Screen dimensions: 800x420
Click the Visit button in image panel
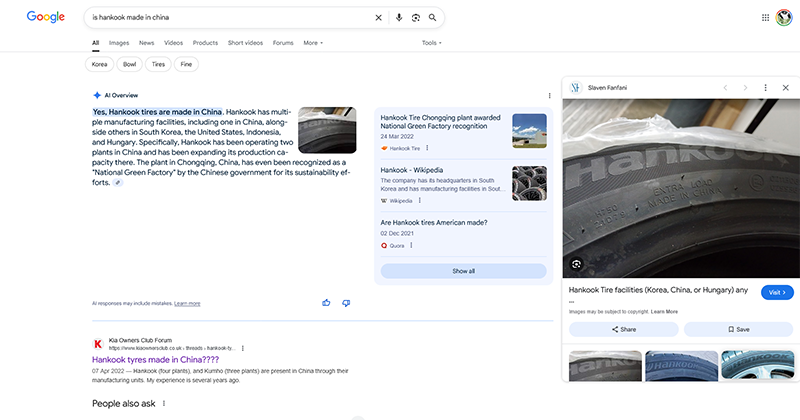[777, 292]
